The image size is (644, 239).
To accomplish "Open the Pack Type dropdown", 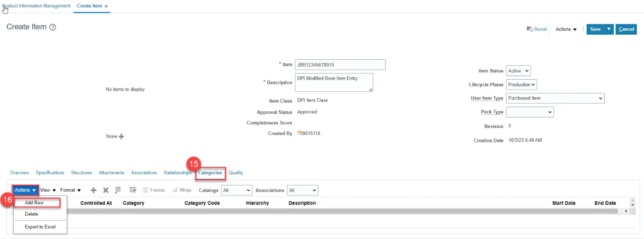I will pyautogui.click(x=530, y=112).
